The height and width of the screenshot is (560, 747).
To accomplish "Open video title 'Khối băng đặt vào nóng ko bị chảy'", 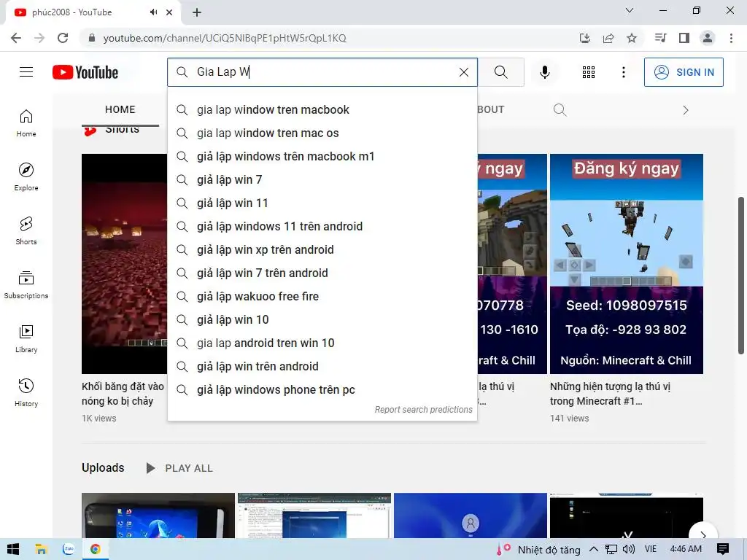I will tap(123, 393).
